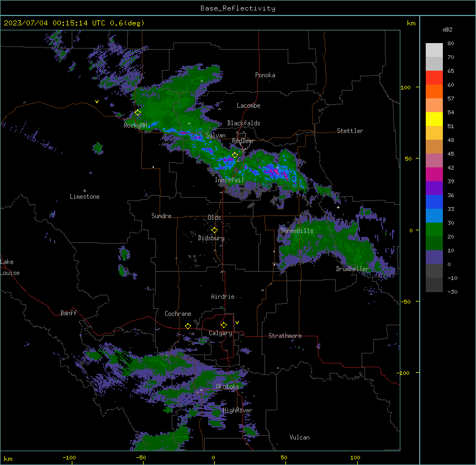Viewport: 476px width, 465px height.
Task: Click the Stettler city label
Action: pos(350,131)
